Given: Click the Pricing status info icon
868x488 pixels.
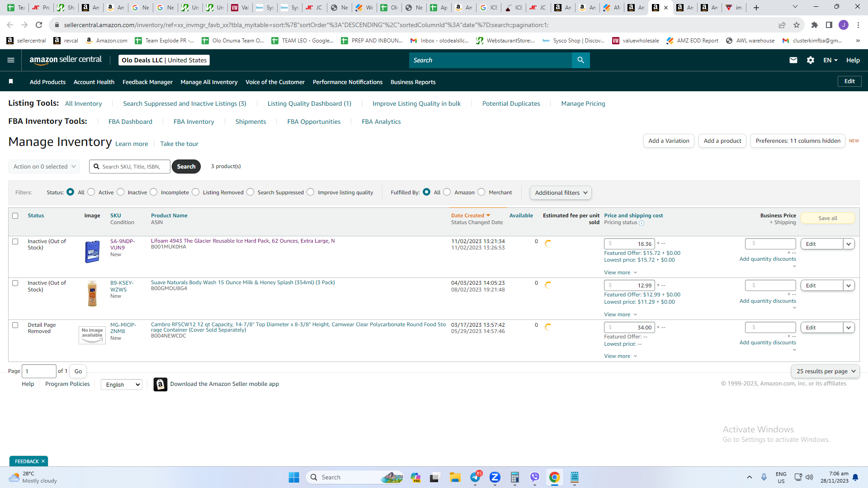Looking at the screenshot, I should coord(642,223).
